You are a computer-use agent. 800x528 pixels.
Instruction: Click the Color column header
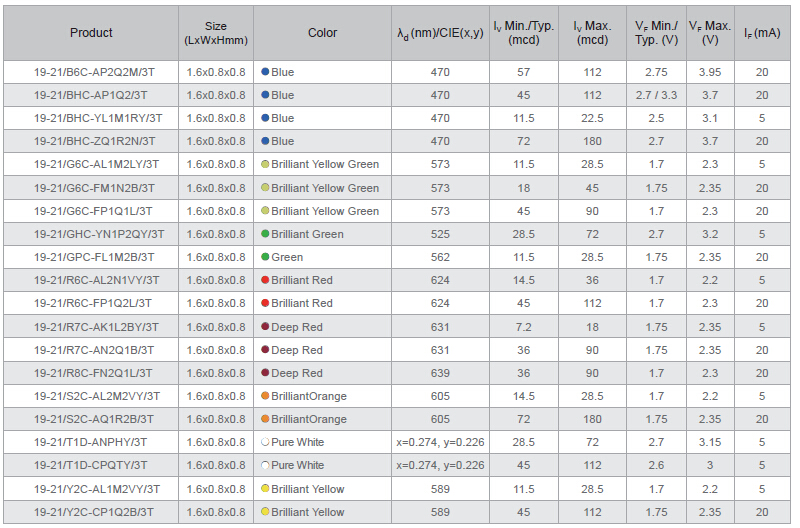(x=322, y=33)
